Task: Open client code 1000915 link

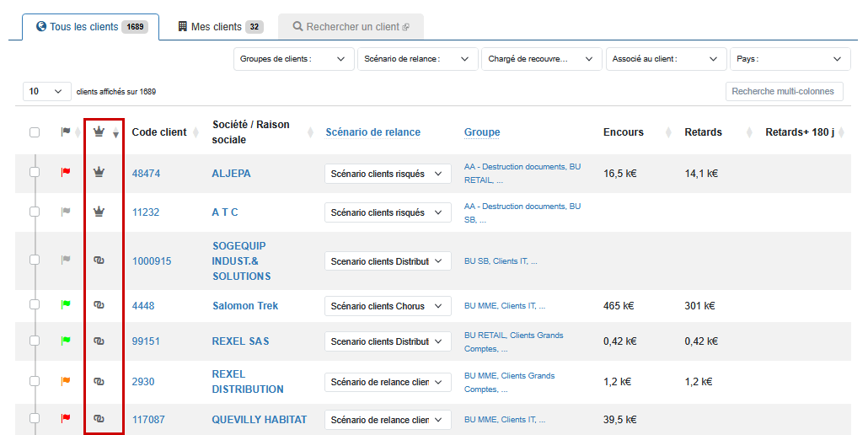Action: (152, 260)
